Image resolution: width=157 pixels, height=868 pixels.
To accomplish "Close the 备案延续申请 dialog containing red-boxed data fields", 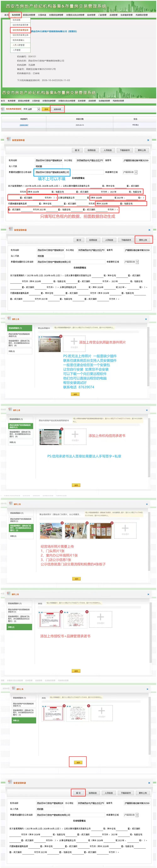I will 148,140.
